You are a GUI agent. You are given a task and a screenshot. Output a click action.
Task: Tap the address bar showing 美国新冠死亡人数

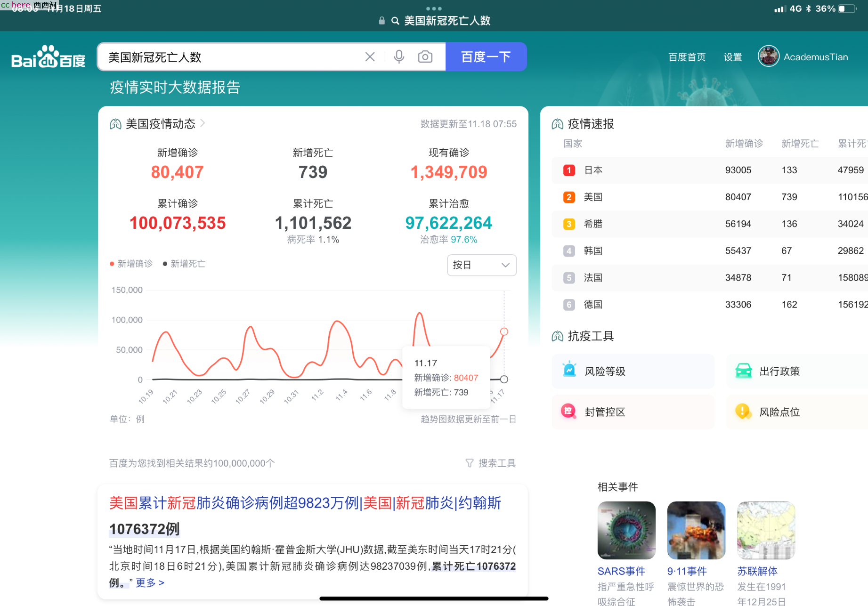[434, 21]
